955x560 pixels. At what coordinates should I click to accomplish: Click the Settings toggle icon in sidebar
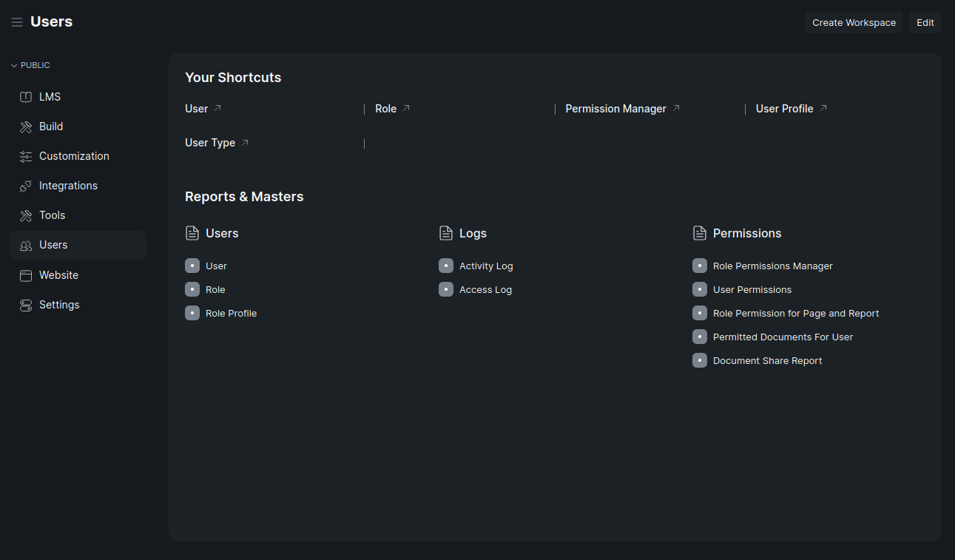[26, 305]
